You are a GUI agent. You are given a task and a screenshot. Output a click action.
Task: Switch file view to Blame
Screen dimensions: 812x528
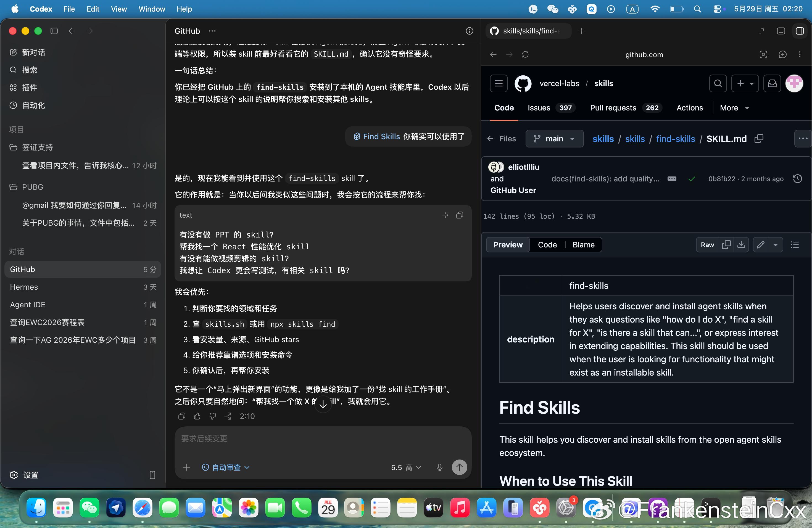coord(583,245)
